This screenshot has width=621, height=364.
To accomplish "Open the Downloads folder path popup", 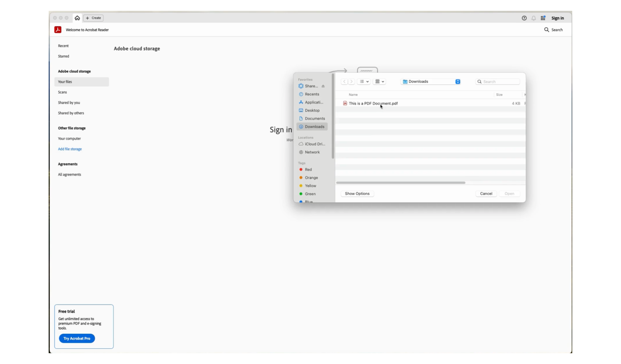I will coord(431,81).
